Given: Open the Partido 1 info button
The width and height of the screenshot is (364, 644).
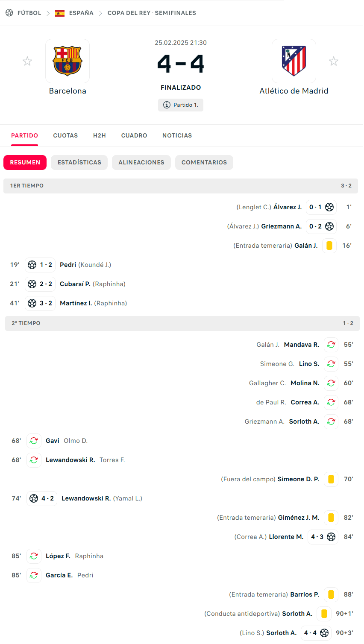Looking at the screenshot, I should pos(180,105).
